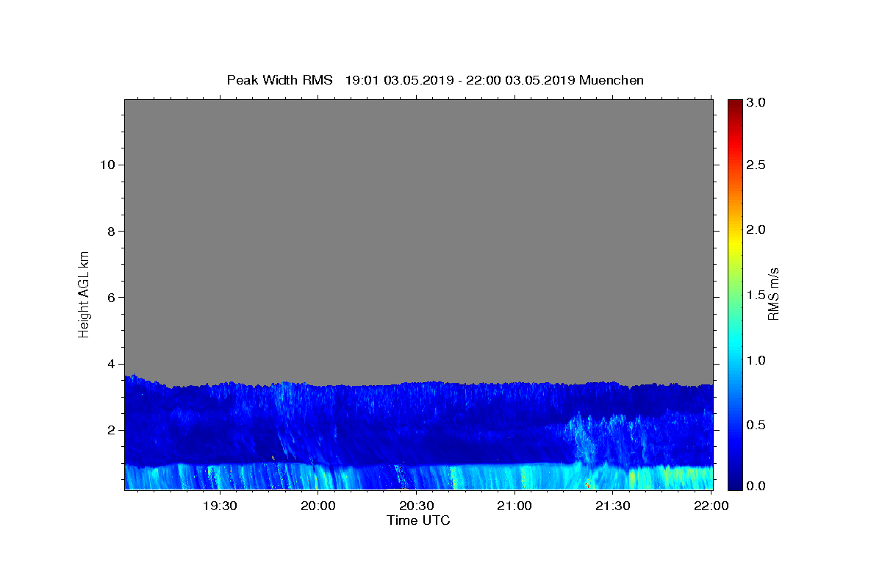The height and width of the screenshot is (588, 882).
Task: Click the 'Muenchen' station name in title
Action: (612, 80)
